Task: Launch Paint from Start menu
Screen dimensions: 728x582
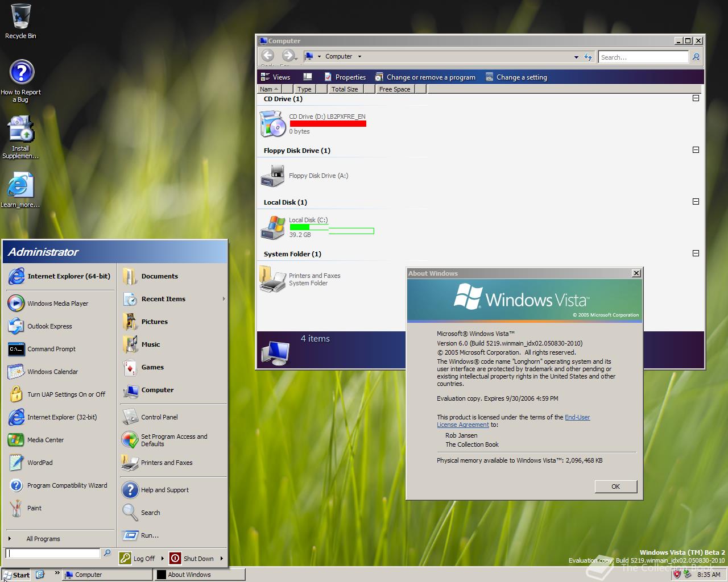Action: (x=60, y=508)
